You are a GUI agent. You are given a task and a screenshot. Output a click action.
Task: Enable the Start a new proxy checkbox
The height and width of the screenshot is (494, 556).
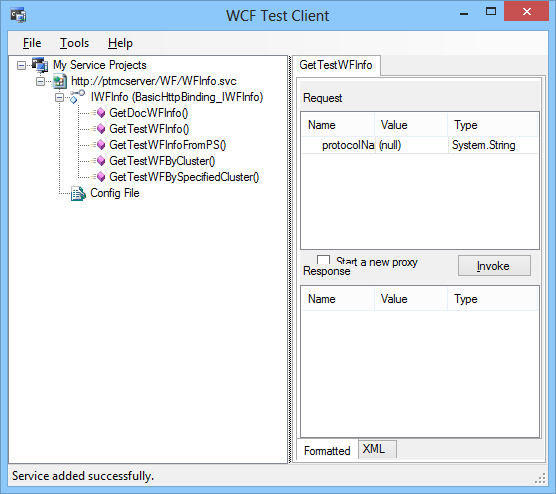(x=323, y=260)
